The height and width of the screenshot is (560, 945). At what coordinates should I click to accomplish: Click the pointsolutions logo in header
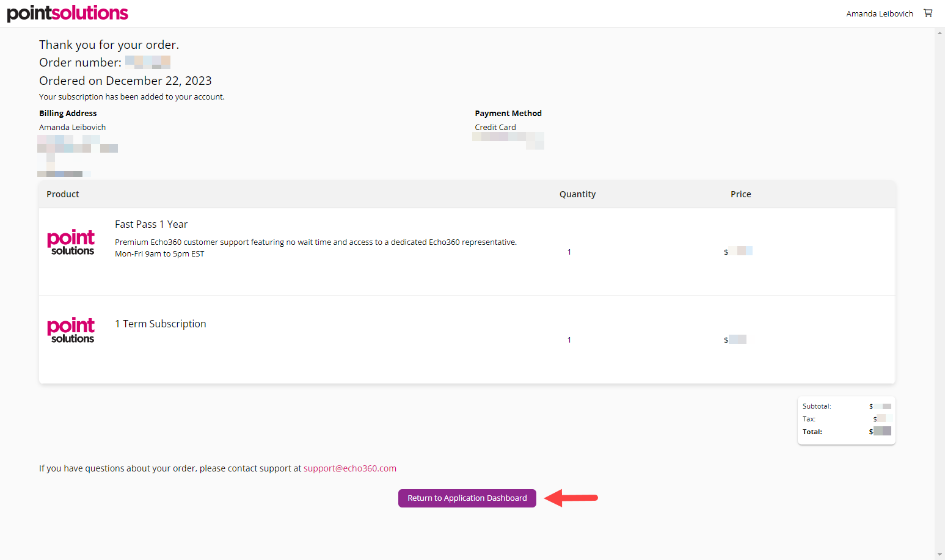pyautogui.click(x=67, y=13)
